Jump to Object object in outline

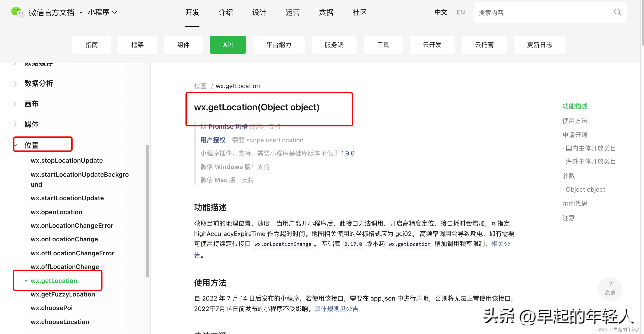pos(585,189)
